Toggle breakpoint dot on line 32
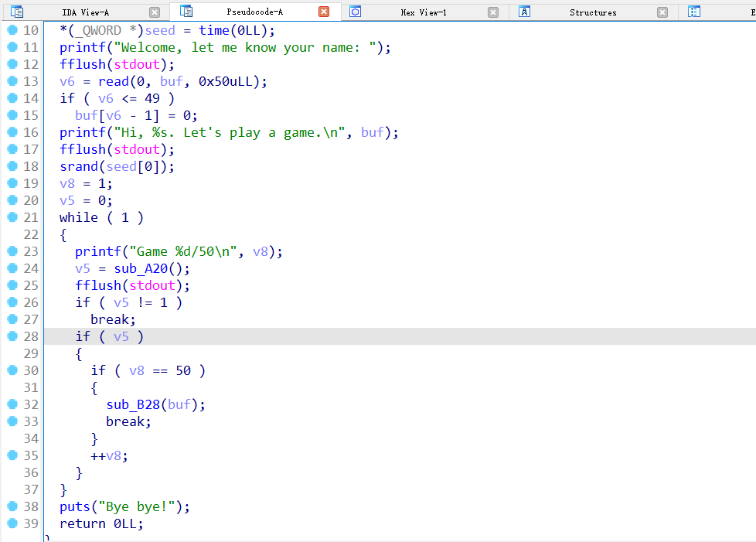The height and width of the screenshot is (542, 756). [x=12, y=404]
